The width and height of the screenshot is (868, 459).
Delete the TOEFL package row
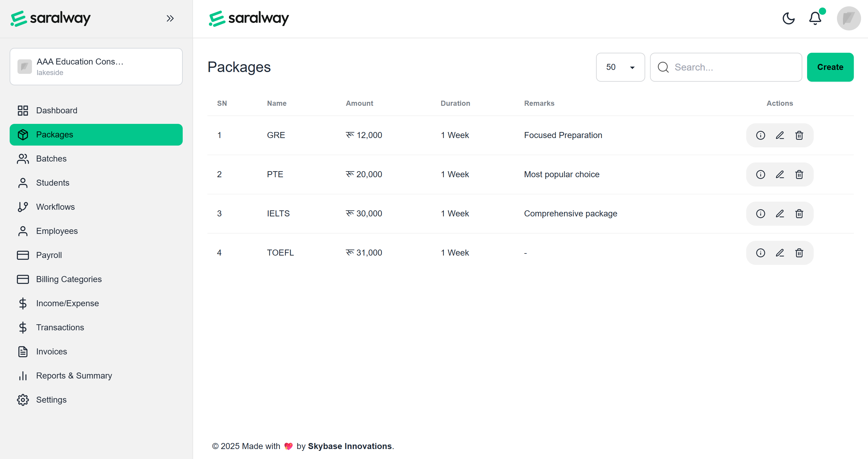point(799,253)
